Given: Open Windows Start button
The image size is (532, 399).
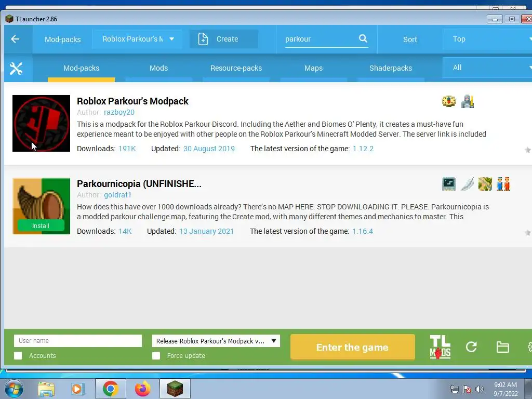Looking at the screenshot, I should tap(14, 389).
